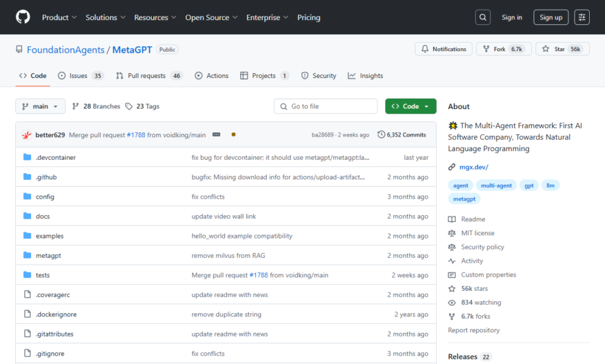Screen dimensions: 605x364
Task: Expand commit message ellipsis icon
Action: point(217,134)
